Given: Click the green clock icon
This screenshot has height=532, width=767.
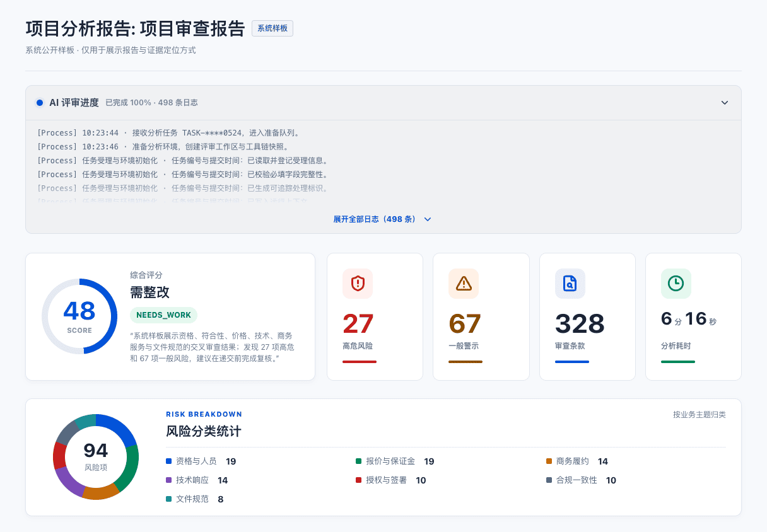Looking at the screenshot, I should pos(676,284).
